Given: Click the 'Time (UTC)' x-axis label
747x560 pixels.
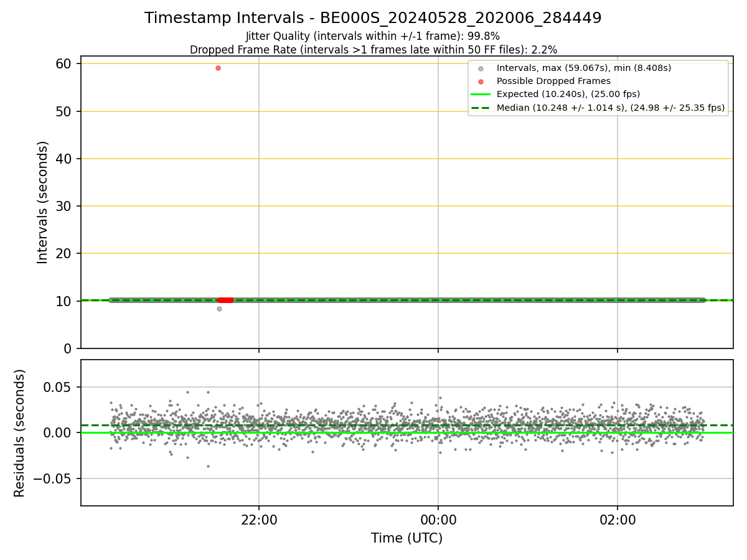Looking at the screenshot, I should coord(406,538).
